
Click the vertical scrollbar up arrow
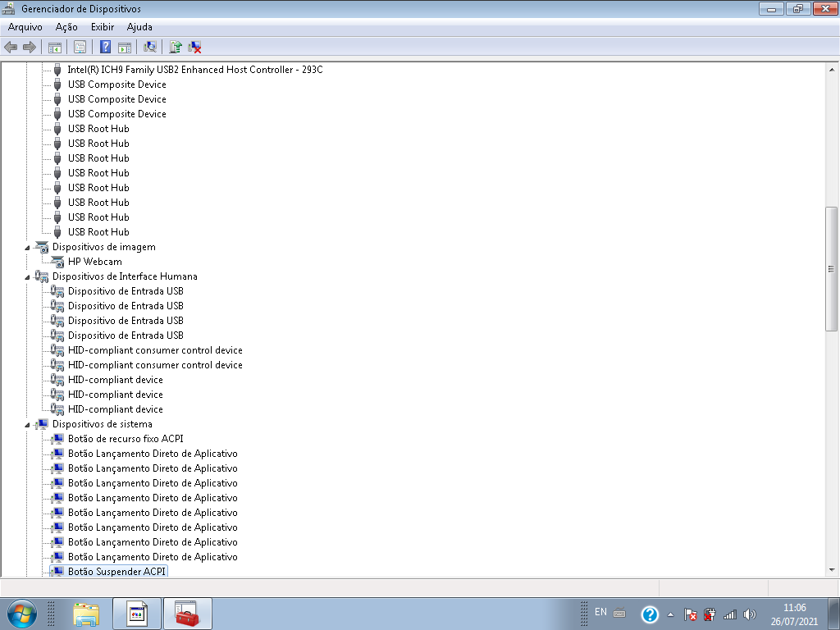832,70
